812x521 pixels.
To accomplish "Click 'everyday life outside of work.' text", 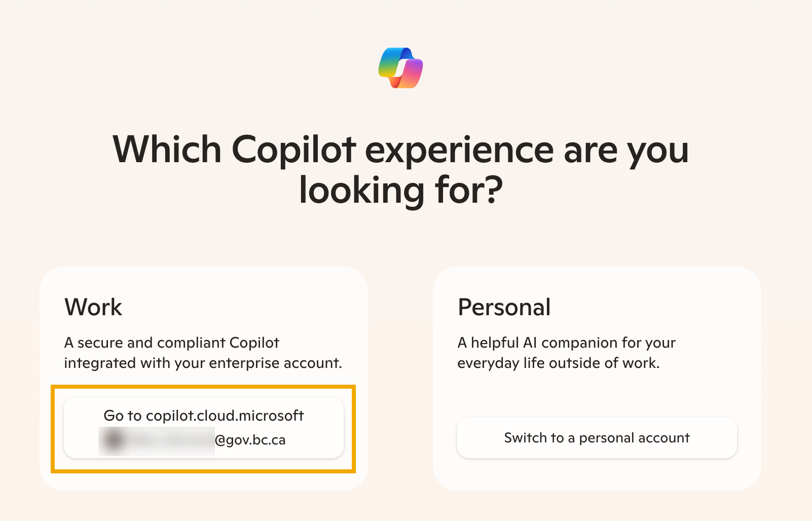I will (559, 363).
